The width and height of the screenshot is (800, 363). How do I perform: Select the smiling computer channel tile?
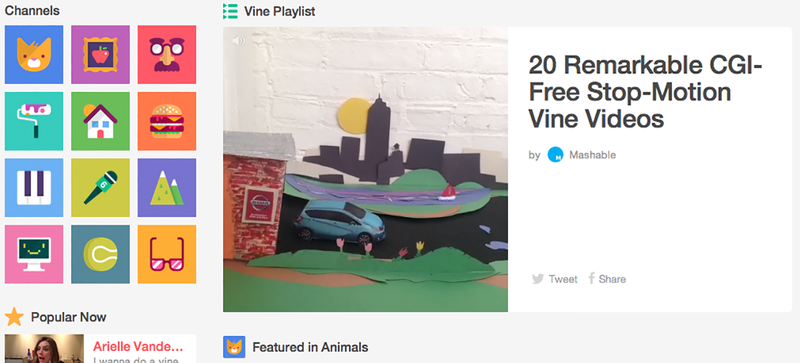coord(34,254)
